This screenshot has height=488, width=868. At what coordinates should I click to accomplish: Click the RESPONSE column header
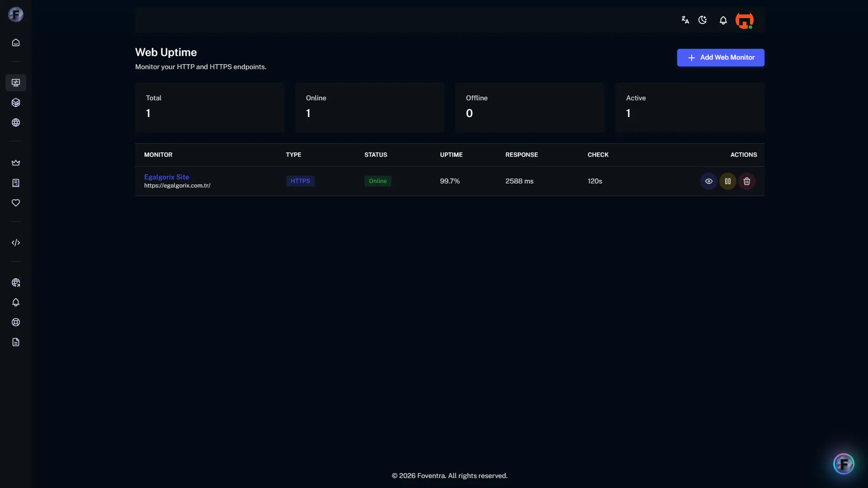522,155
